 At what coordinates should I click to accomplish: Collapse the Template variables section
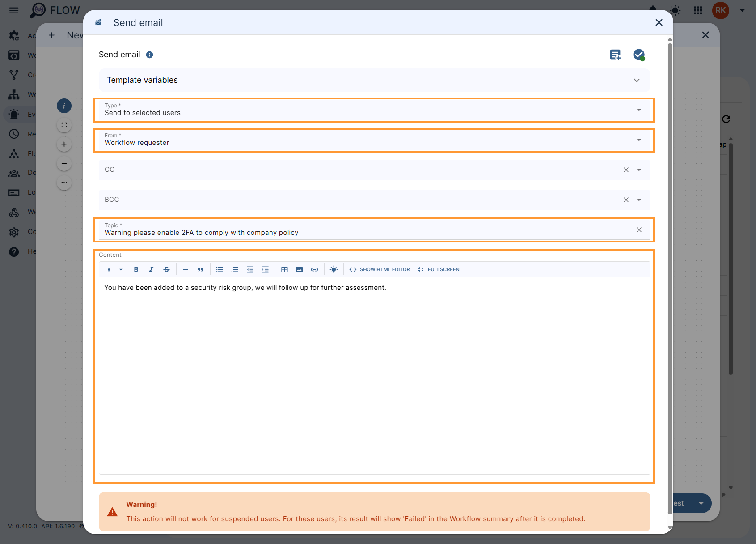click(x=637, y=80)
